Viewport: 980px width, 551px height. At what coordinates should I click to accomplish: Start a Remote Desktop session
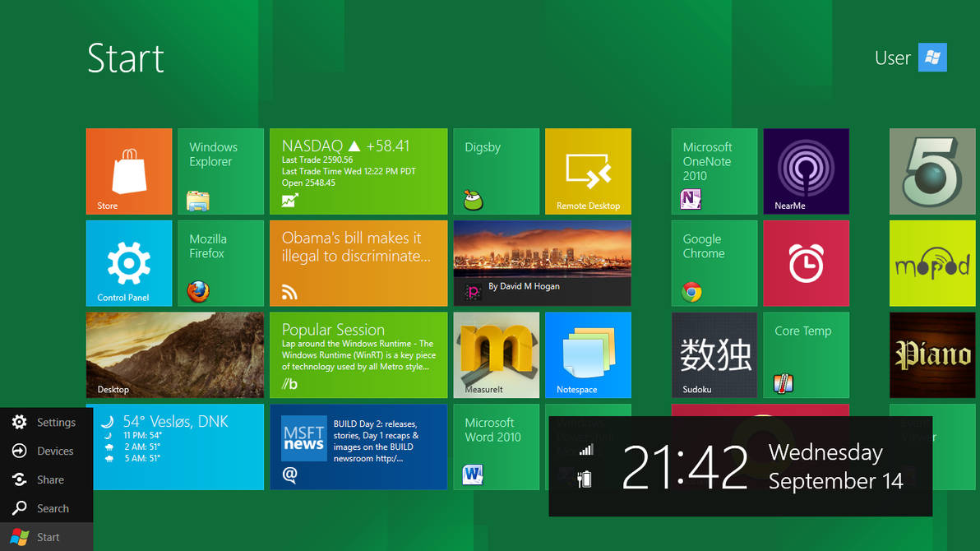tap(588, 171)
